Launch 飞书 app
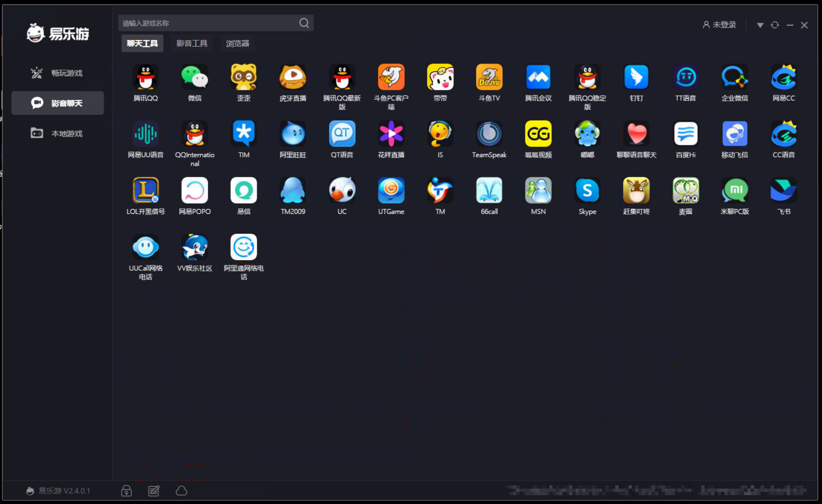The width and height of the screenshot is (822, 504). [783, 190]
